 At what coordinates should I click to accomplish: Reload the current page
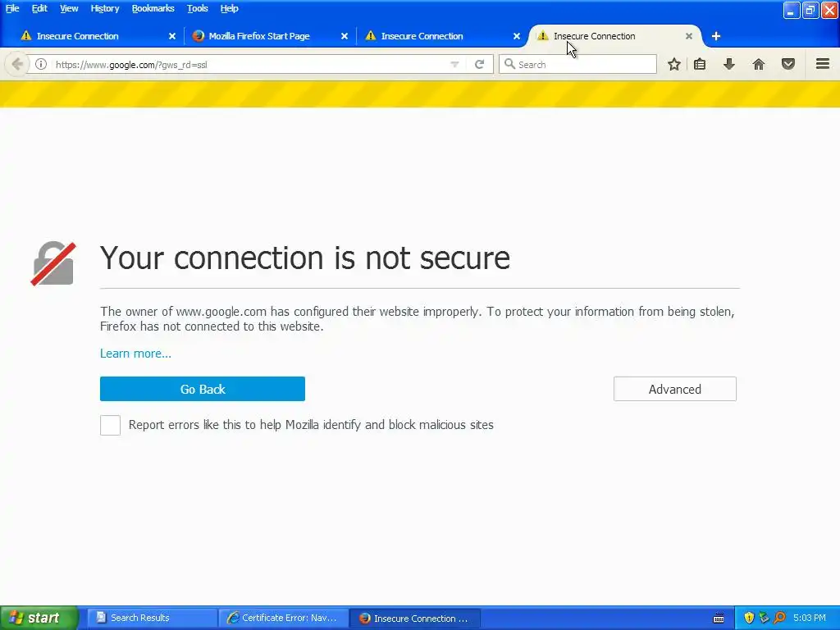pos(479,64)
